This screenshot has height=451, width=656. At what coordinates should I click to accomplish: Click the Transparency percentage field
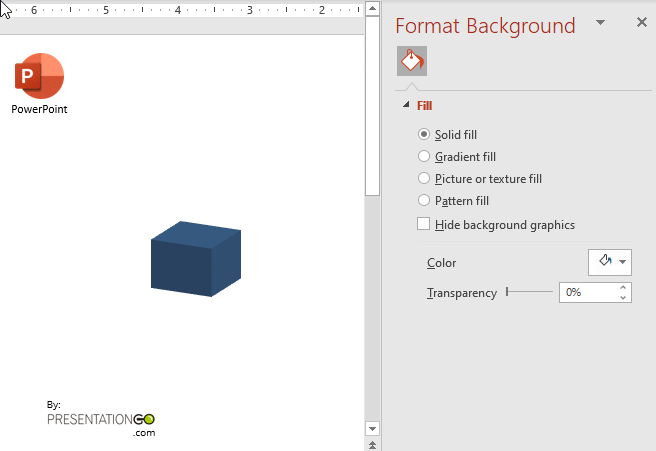[x=587, y=292]
